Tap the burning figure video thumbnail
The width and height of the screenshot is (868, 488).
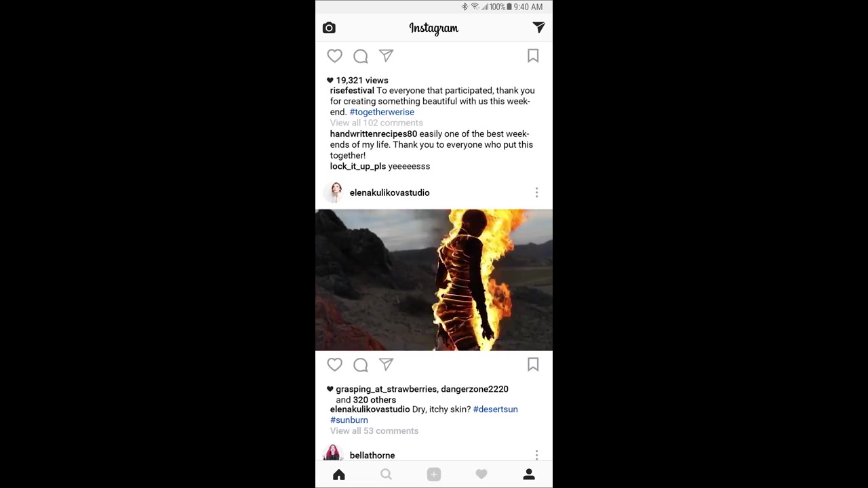coord(434,280)
